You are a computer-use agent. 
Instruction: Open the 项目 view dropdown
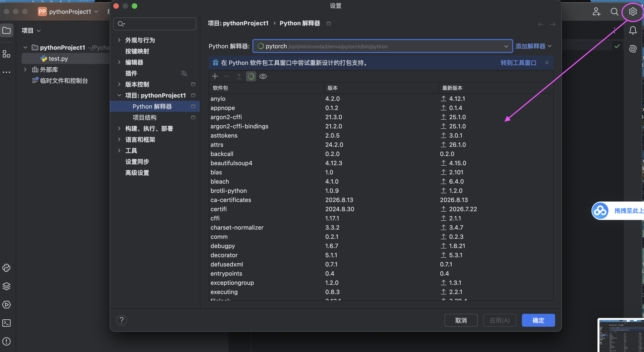click(31, 30)
